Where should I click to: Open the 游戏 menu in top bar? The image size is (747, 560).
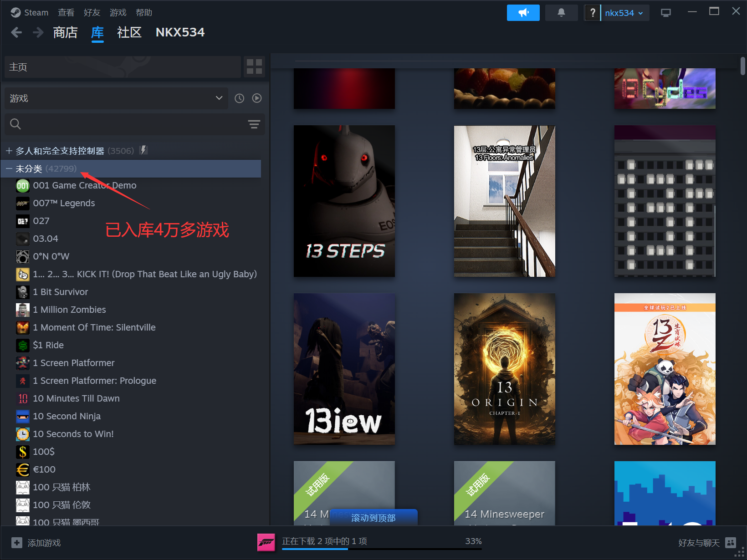pyautogui.click(x=118, y=13)
